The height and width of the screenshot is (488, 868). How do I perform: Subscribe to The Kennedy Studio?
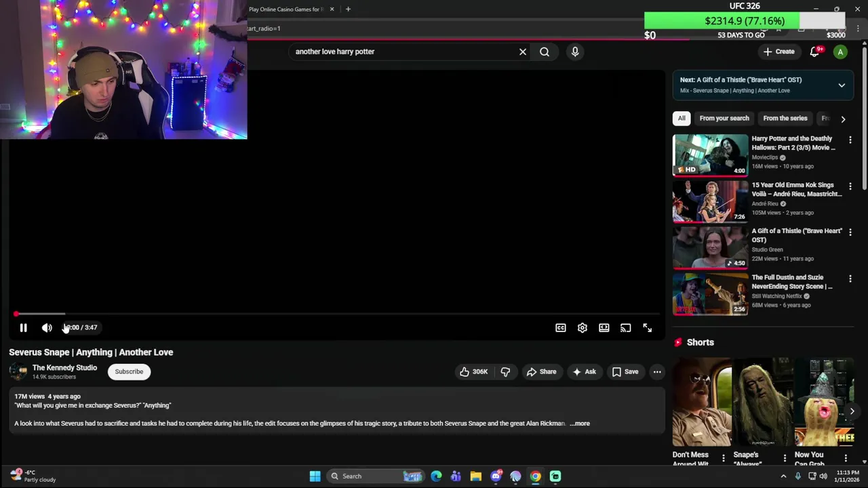(129, 371)
